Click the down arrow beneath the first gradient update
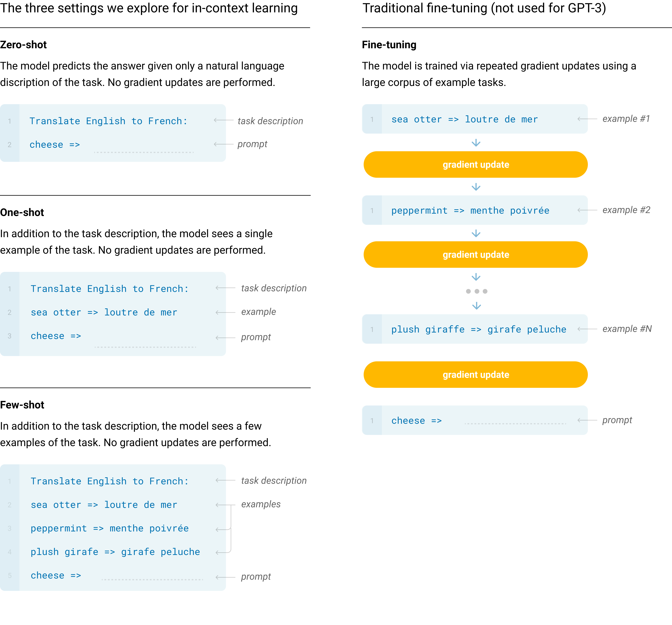This screenshot has width=672, height=625. pos(476,187)
